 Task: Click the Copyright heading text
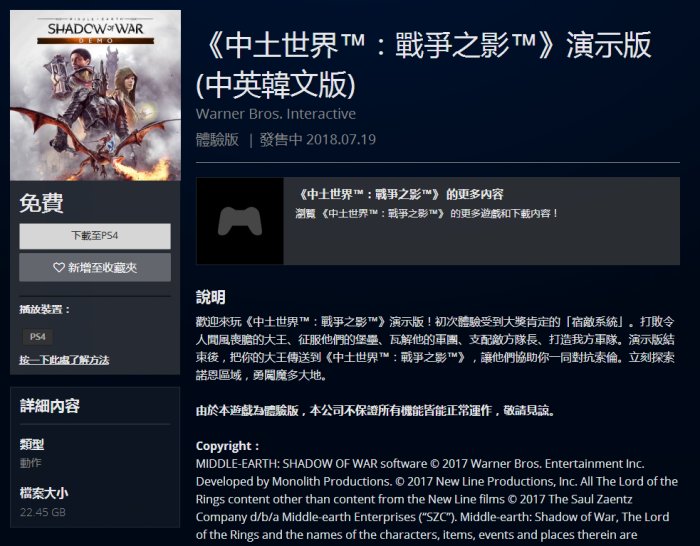pos(227,446)
